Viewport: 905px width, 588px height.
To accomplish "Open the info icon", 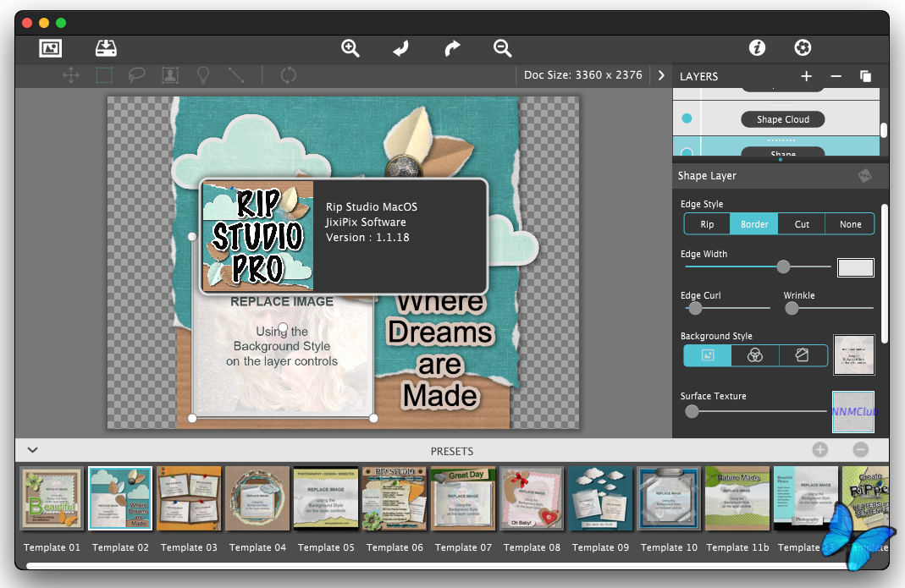I will [757, 47].
